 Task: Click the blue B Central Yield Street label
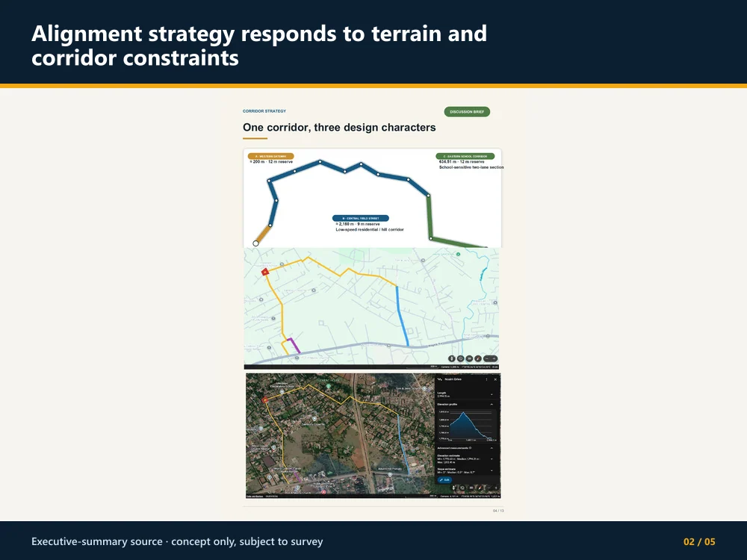pos(361,218)
